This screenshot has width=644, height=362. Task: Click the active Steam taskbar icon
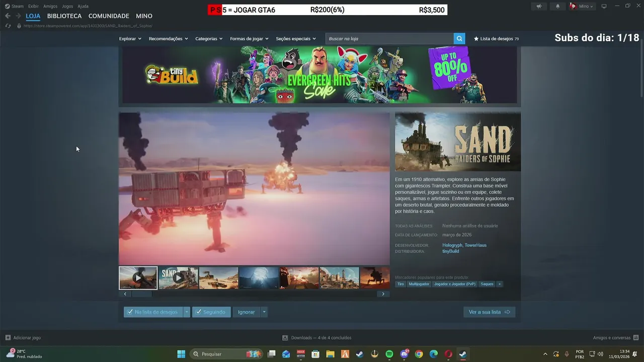click(x=462, y=354)
